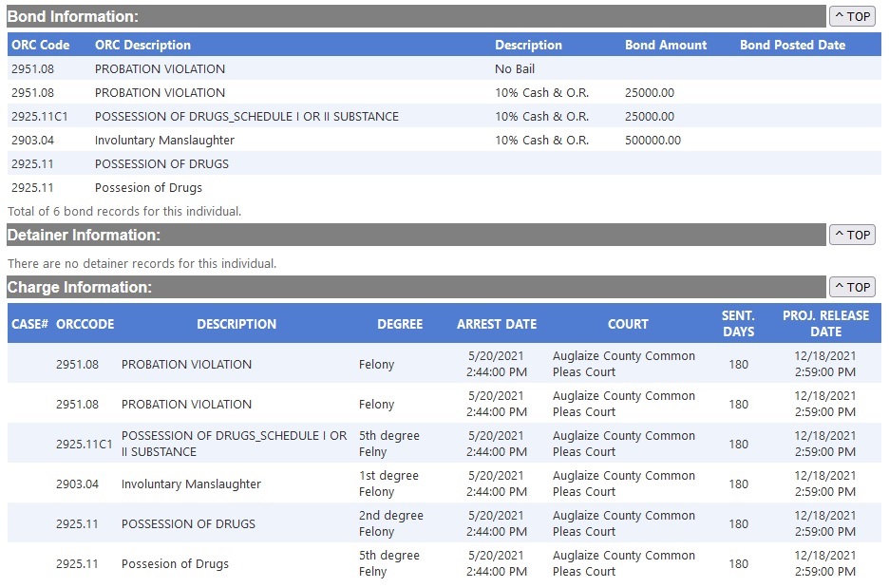
Task: Click the Bond Posted Date column header
Action: coord(792,45)
